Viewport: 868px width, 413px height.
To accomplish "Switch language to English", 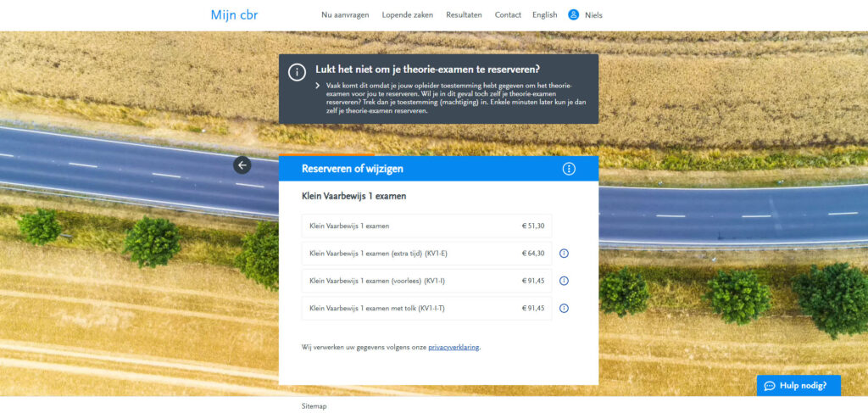I will (x=545, y=15).
